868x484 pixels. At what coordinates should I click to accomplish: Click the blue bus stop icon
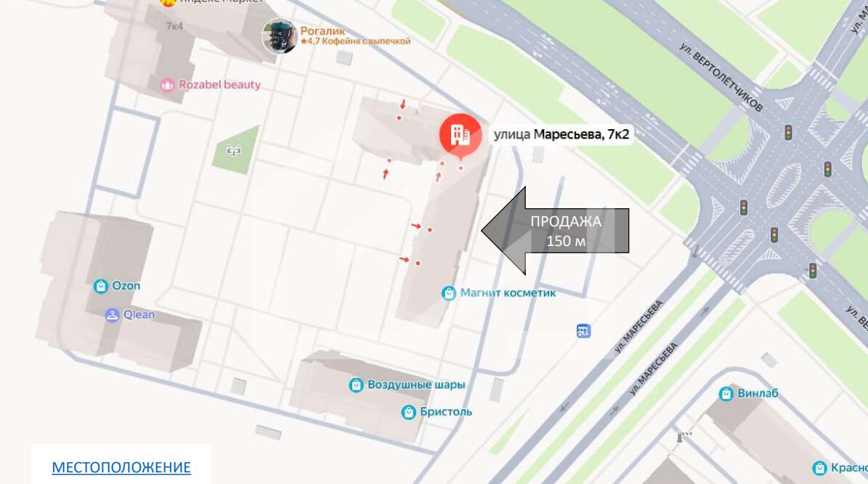point(583,331)
